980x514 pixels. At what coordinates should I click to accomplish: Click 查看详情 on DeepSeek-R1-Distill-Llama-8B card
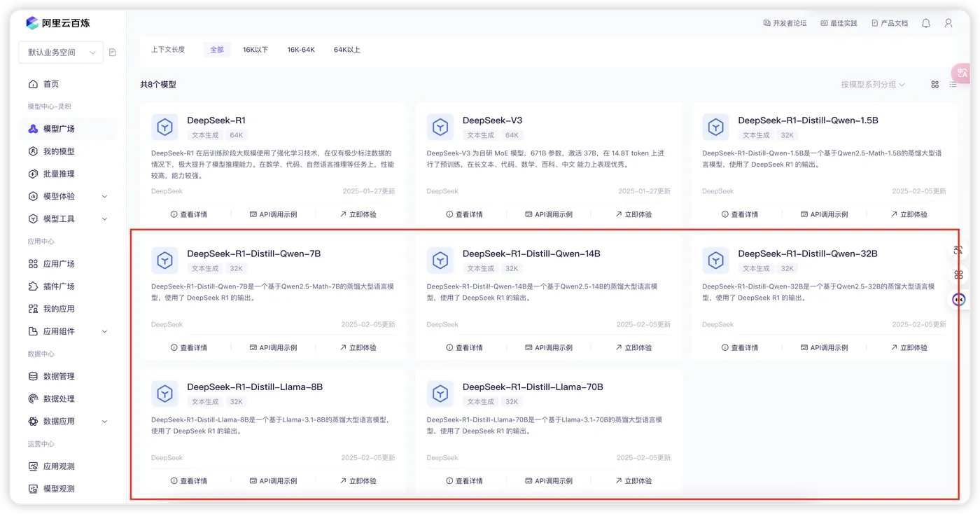[x=189, y=481]
